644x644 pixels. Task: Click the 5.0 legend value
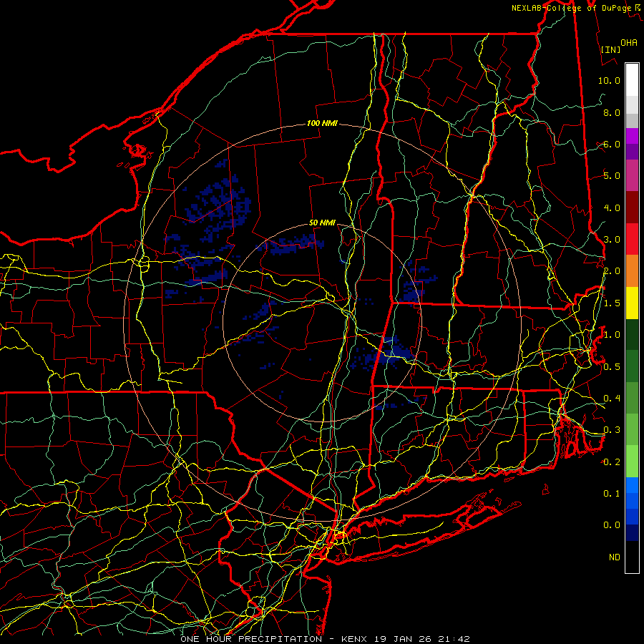coord(612,176)
